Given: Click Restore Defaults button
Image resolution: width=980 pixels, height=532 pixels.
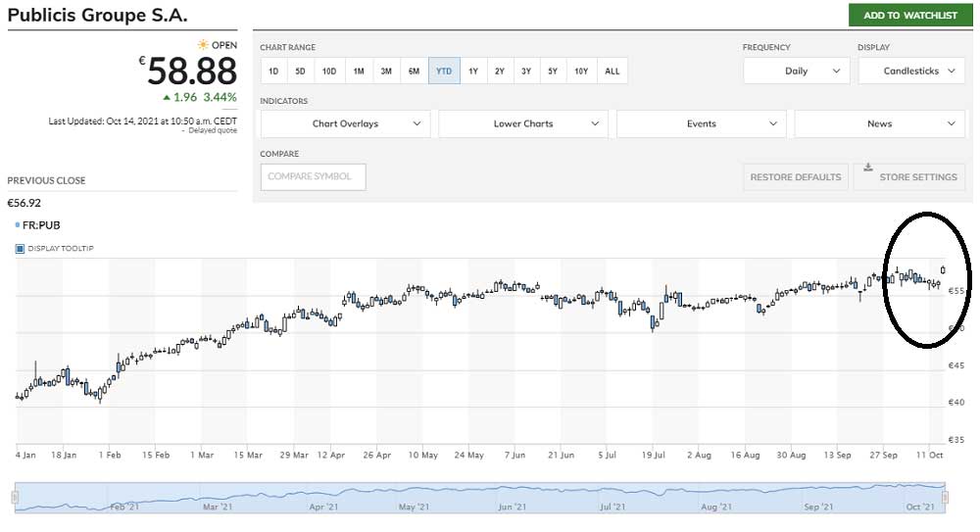Looking at the screenshot, I should [x=796, y=177].
